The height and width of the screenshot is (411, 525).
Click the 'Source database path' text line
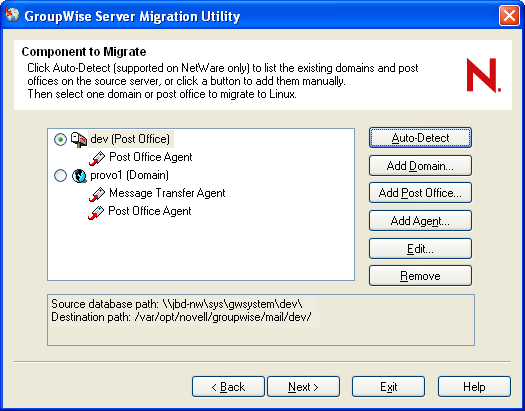[177, 304]
